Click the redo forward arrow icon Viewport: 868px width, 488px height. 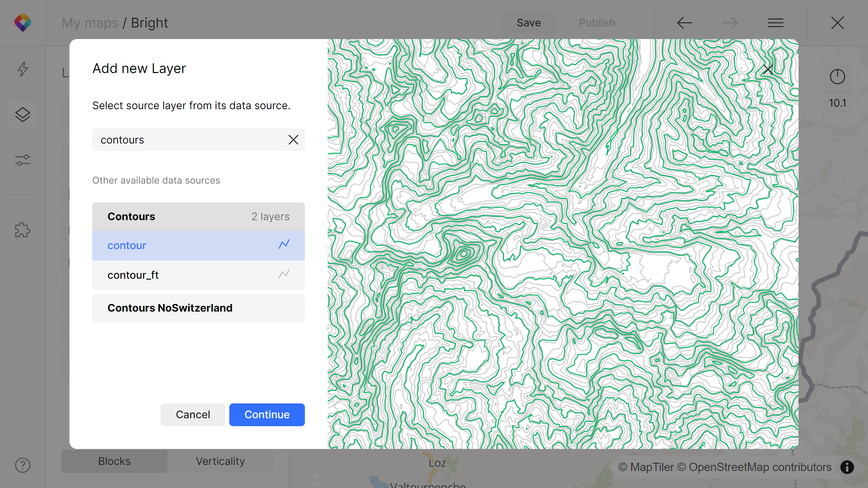click(729, 23)
